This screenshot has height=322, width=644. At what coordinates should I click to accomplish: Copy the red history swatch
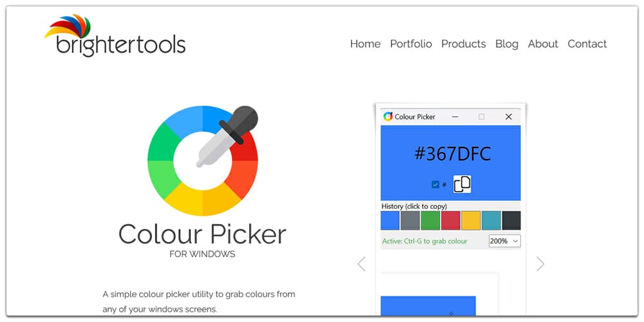click(x=451, y=220)
